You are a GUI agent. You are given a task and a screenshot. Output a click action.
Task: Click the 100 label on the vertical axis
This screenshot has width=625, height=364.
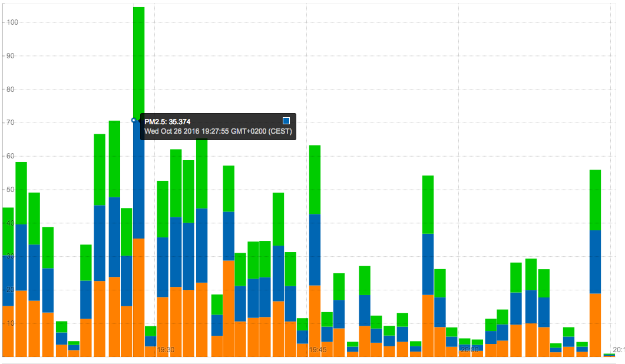[11, 22]
